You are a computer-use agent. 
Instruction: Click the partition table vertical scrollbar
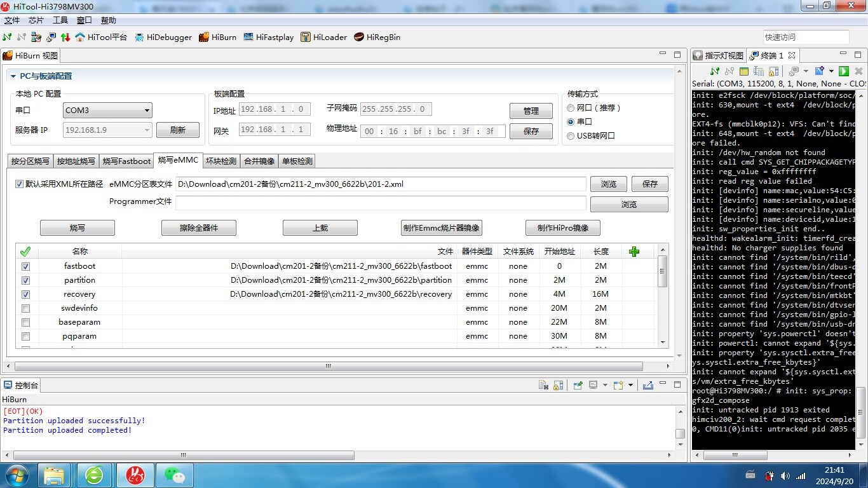(662, 271)
